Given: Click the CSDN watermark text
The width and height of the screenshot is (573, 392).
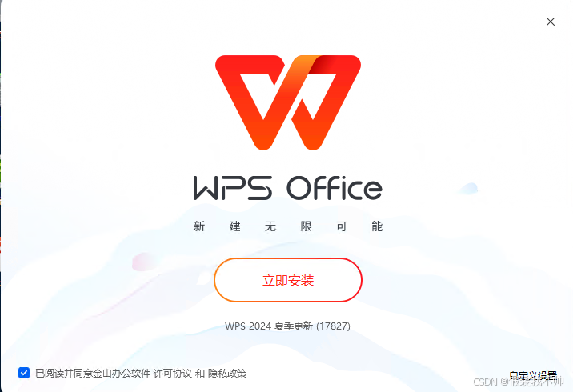Looking at the screenshot, I should pos(519,382).
